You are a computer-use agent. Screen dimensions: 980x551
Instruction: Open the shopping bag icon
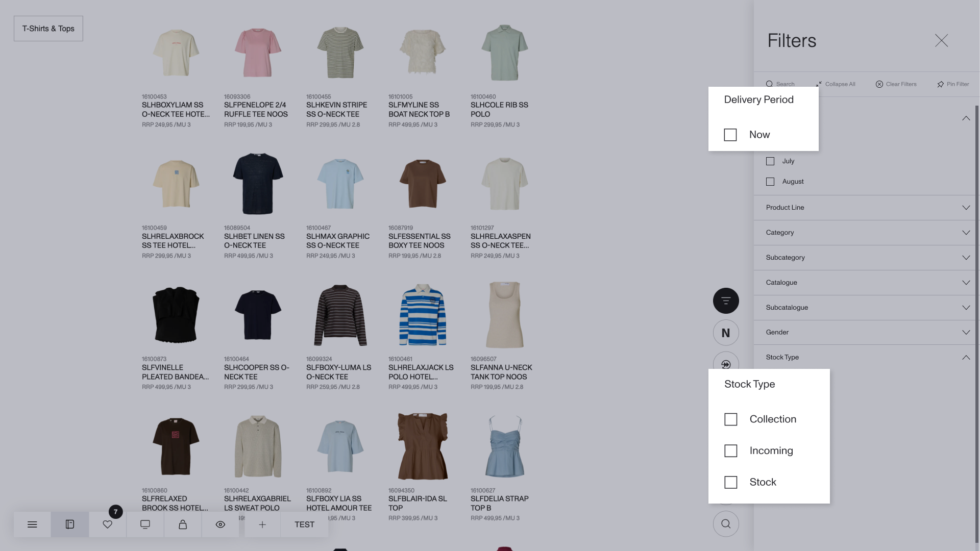point(183,524)
